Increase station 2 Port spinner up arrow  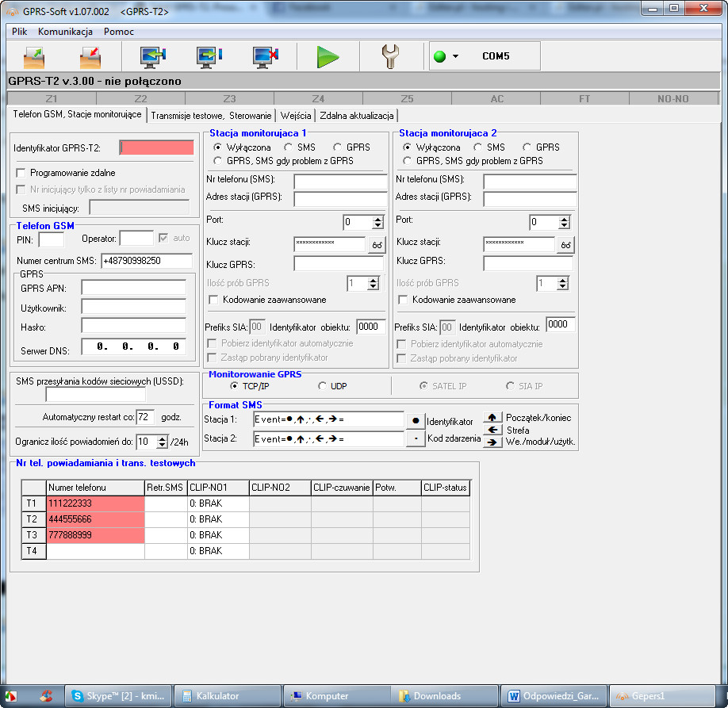[564, 219]
